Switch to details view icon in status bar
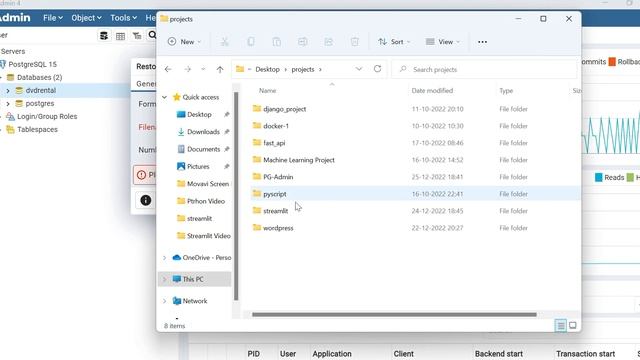This screenshot has width=640, height=360. click(561, 325)
